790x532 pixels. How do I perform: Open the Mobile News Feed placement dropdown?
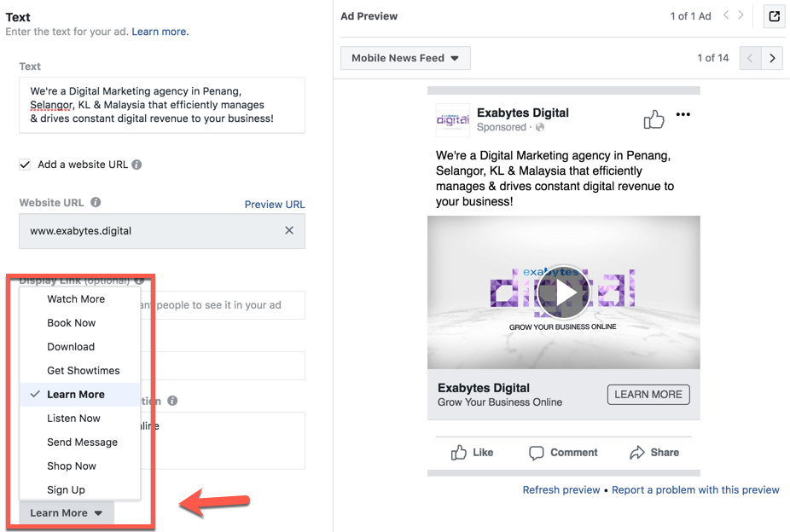pyautogui.click(x=405, y=58)
